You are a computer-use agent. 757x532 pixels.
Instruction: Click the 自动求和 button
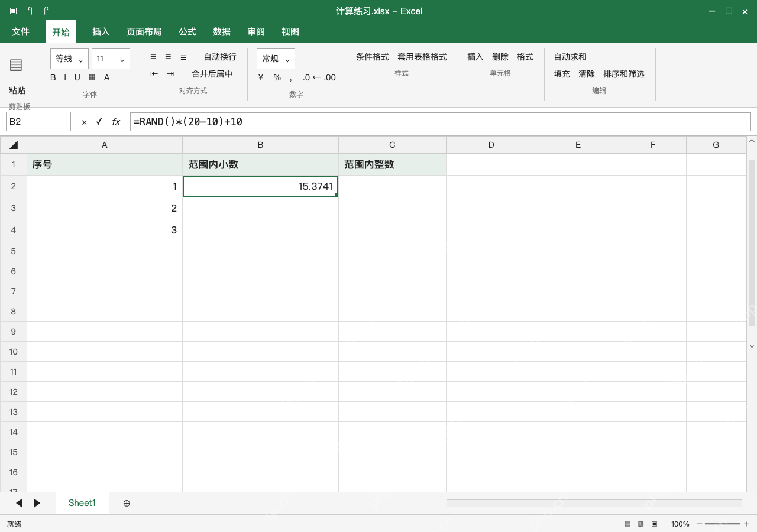[x=570, y=57]
